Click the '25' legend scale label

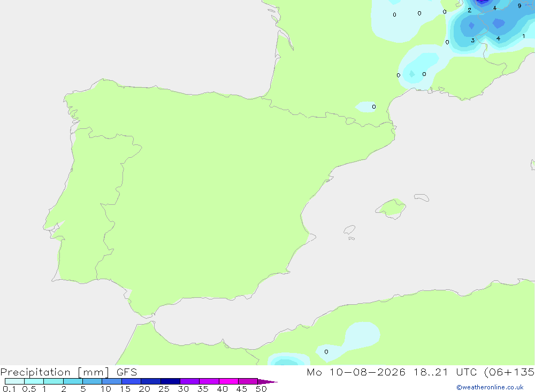164,389
